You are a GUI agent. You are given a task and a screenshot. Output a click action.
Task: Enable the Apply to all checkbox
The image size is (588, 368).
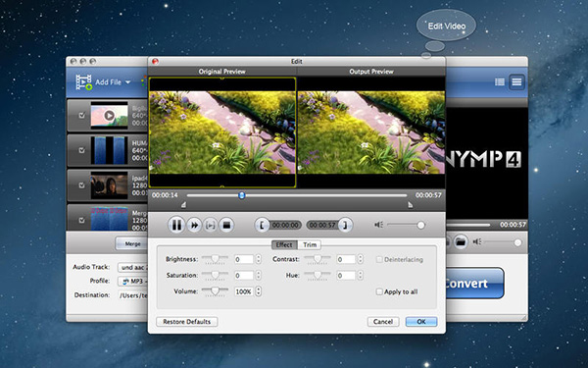pos(379,291)
